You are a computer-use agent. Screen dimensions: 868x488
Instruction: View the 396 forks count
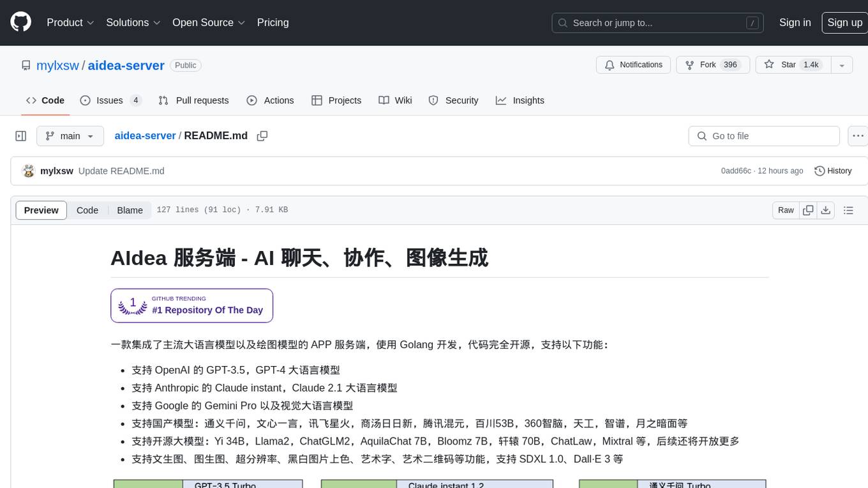pos(730,65)
